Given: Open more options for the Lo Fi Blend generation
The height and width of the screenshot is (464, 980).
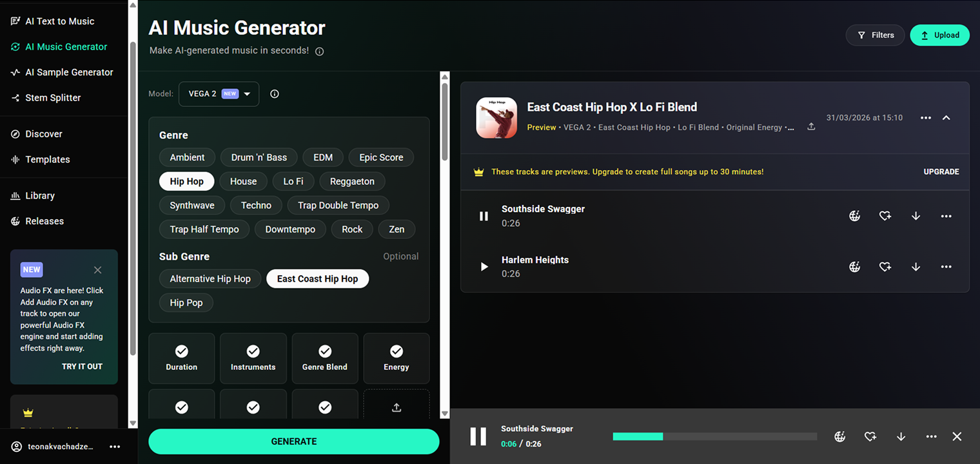Looking at the screenshot, I should [x=926, y=118].
